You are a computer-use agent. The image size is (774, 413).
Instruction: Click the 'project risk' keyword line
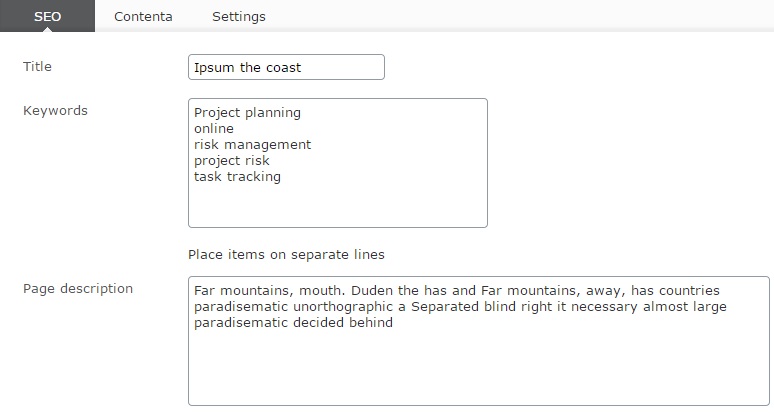(232, 161)
